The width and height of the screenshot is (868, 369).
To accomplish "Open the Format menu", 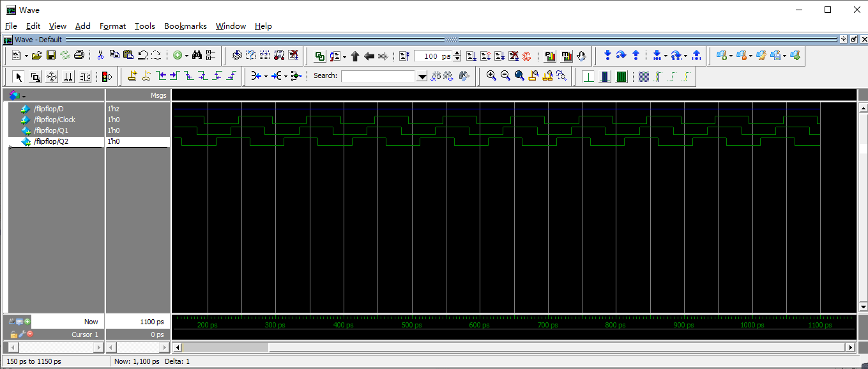I will [112, 26].
